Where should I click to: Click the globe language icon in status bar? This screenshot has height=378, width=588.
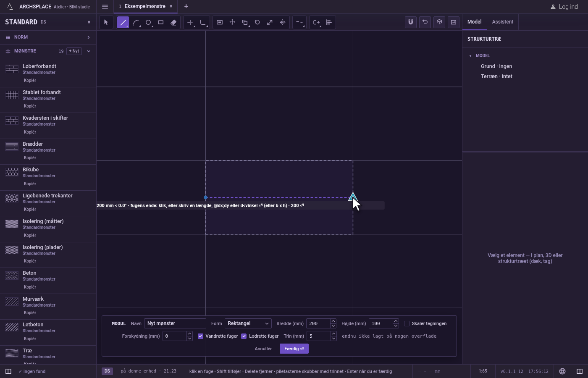pos(562,371)
